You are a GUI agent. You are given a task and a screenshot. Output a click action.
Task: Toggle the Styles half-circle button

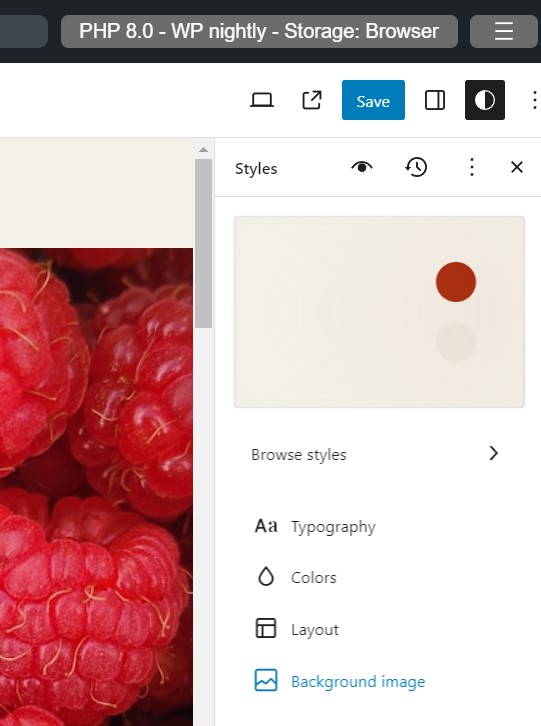click(x=484, y=100)
